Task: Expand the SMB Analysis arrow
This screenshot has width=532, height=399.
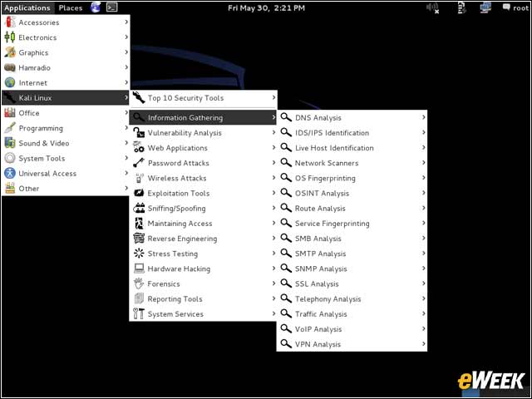Action: pyautogui.click(x=424, y=238)
